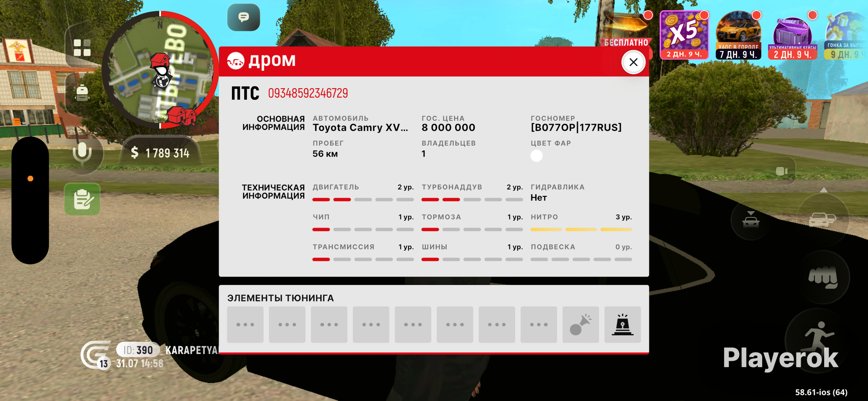
Task: Select the first empty tuning slot
Action: [x=245, y=325]
